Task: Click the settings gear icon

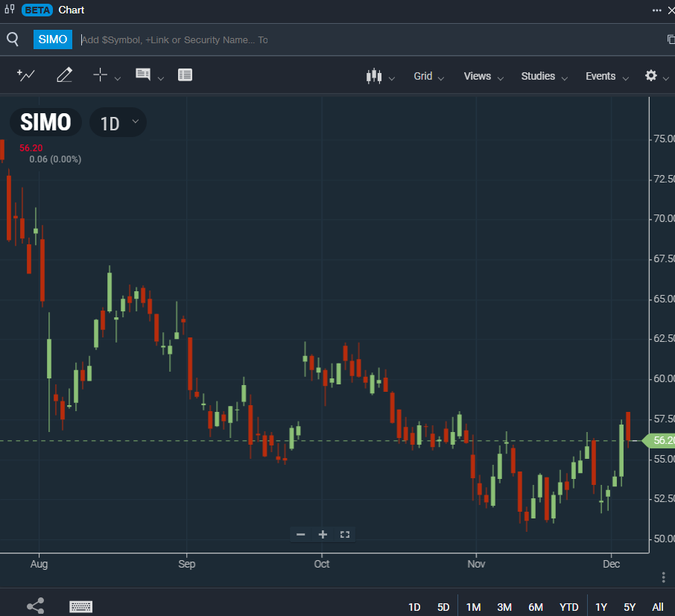Action: (651, 76)
